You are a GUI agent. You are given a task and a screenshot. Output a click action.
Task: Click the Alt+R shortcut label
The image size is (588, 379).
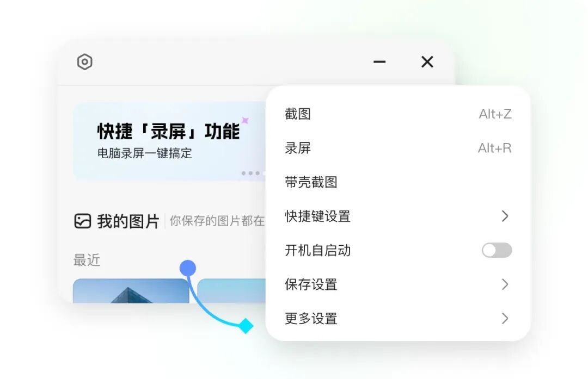point(495,148)
